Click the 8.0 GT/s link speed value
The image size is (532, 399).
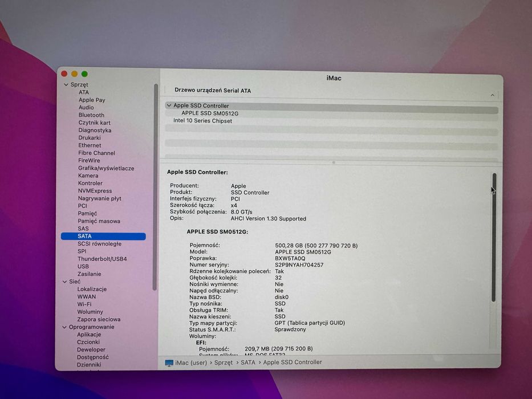241,212
